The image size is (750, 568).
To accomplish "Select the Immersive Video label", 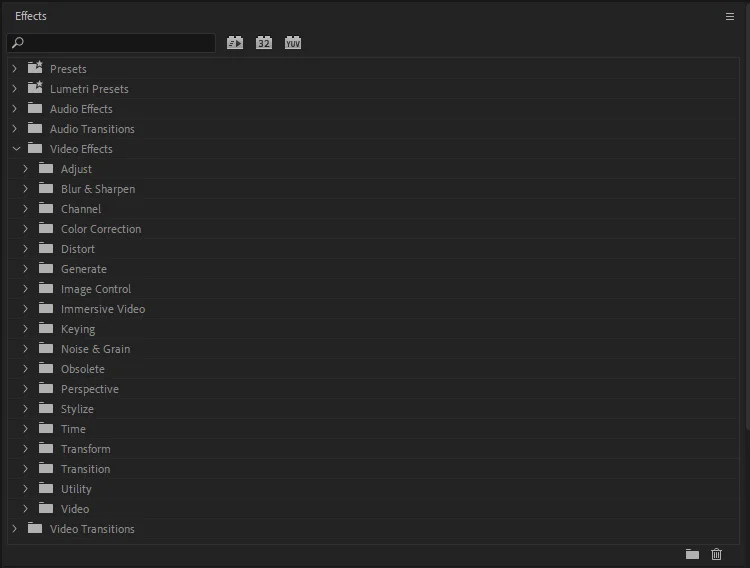I will (x=103, y=309).
